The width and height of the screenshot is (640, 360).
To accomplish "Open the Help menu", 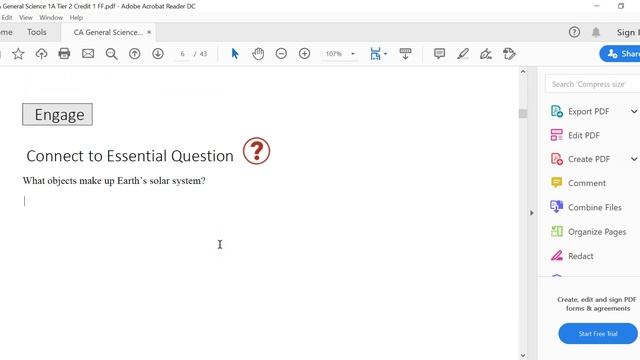I will 76,18.
